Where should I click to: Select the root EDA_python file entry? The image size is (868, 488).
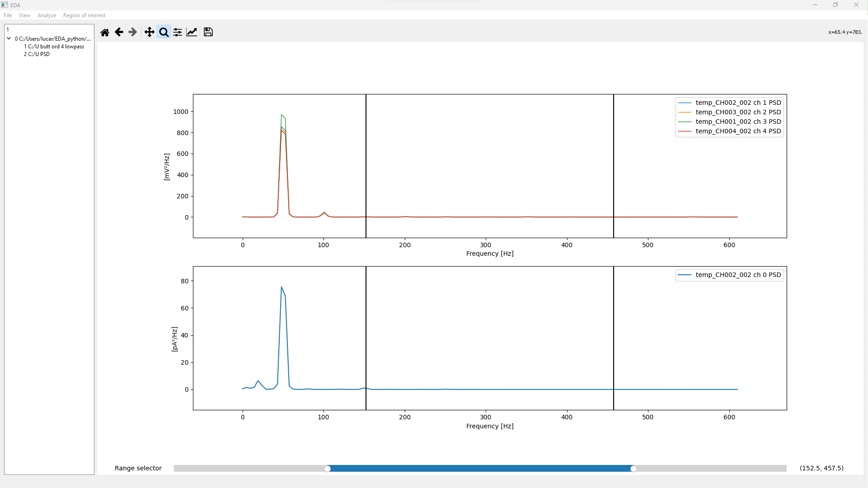[52, 39]
